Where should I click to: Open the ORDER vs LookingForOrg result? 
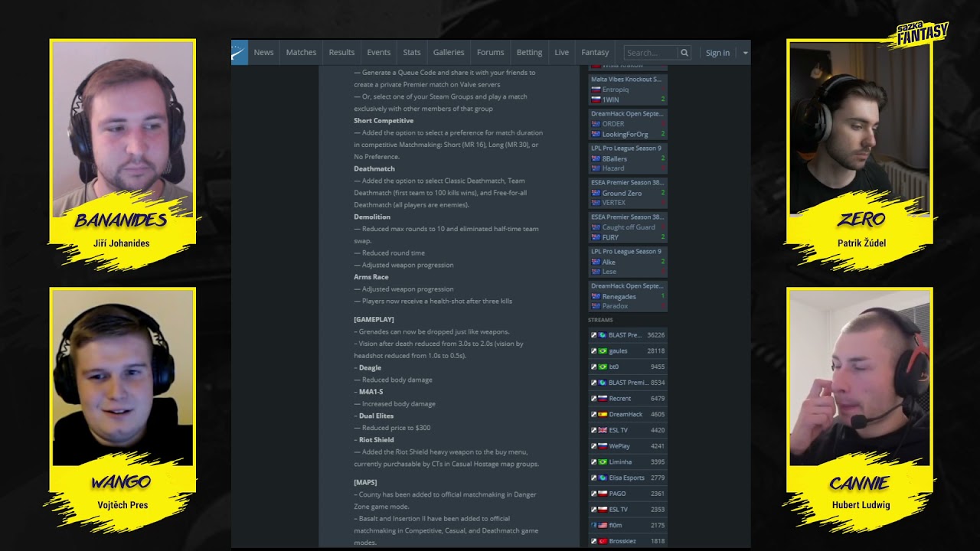[628, 124]
